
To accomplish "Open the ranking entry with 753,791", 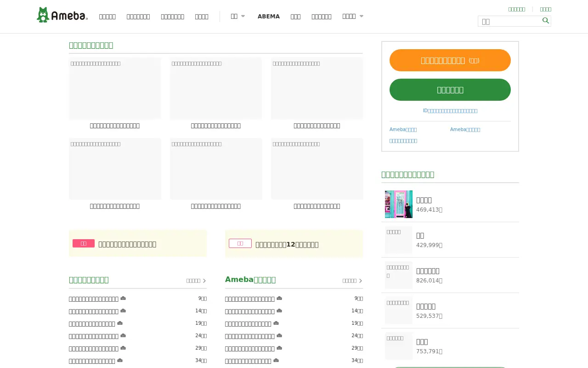I will [x=450, y=346].
